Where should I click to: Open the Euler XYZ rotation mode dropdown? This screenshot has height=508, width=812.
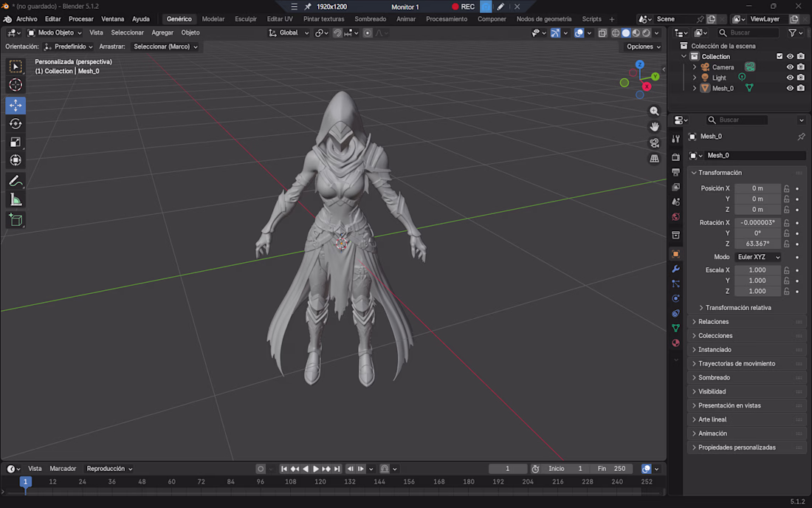(758, 257)
